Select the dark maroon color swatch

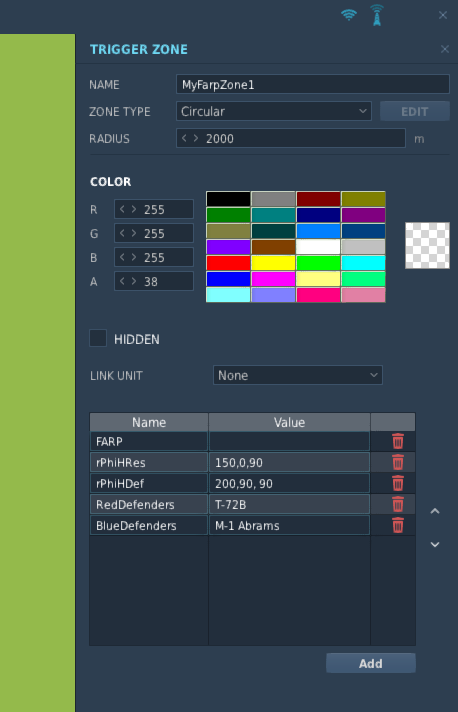318,199
